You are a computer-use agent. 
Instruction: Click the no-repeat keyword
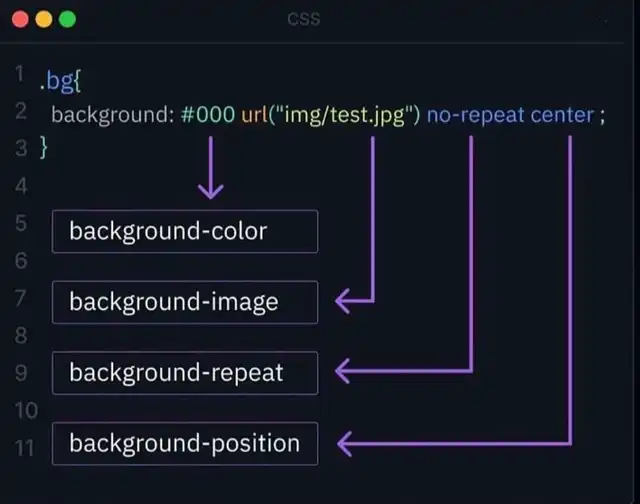(x=473, y=114)
